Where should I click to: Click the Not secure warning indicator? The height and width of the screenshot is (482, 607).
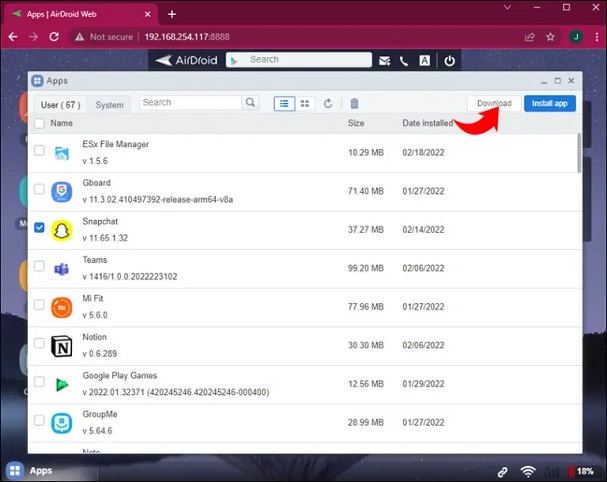click(x=104, y=37)
